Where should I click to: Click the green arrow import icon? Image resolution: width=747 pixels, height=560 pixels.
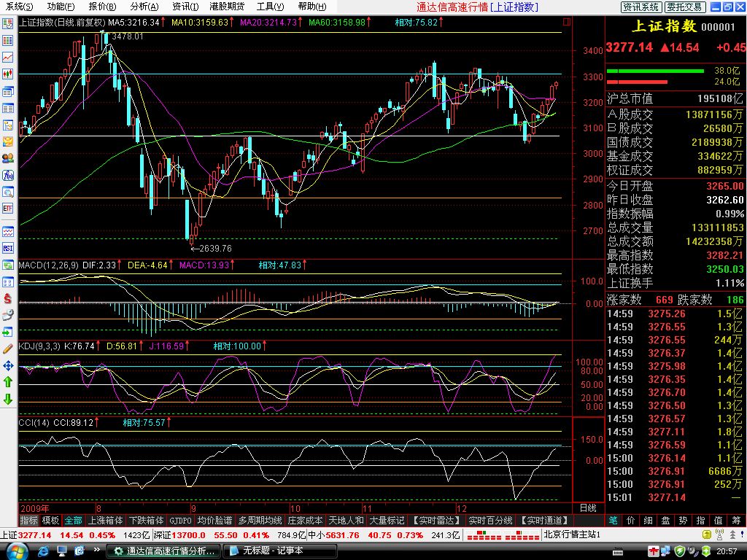[x=8, y=332]
